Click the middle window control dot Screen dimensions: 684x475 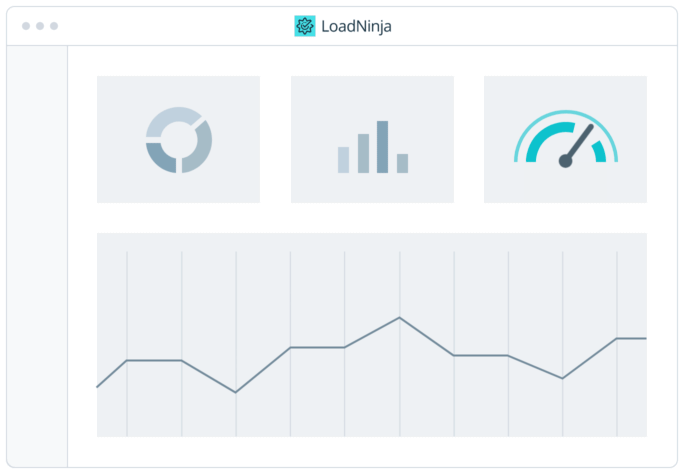point(40,26)
